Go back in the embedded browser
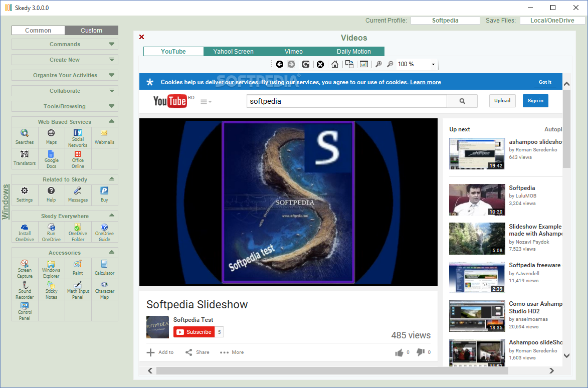588x388 pixels. point(279,64)
